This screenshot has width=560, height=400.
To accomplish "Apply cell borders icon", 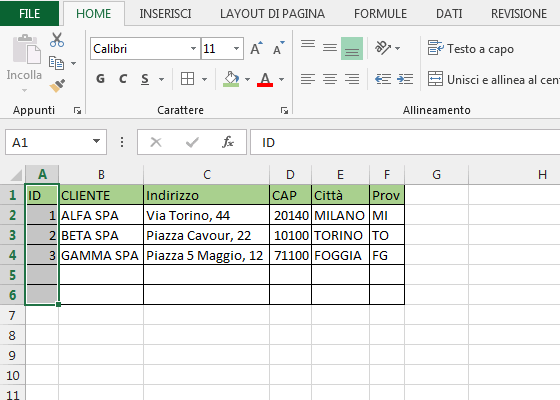I will 188,79.
